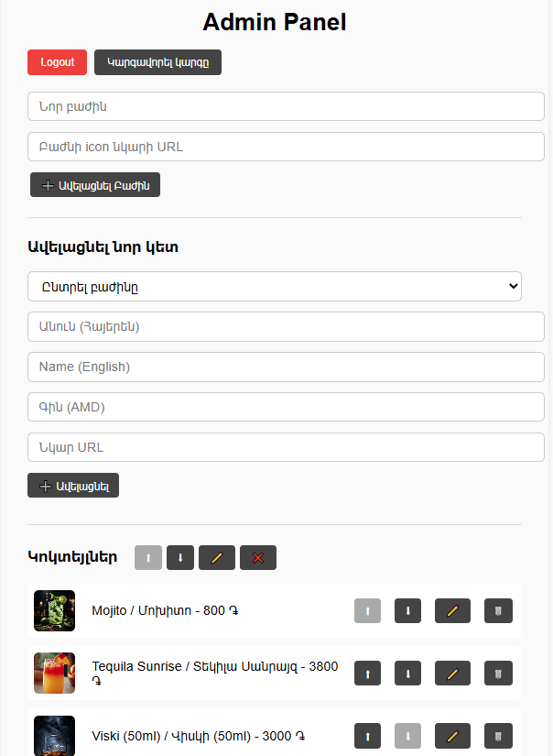Click the pencil edit icon for Mojito

[452, 611]
